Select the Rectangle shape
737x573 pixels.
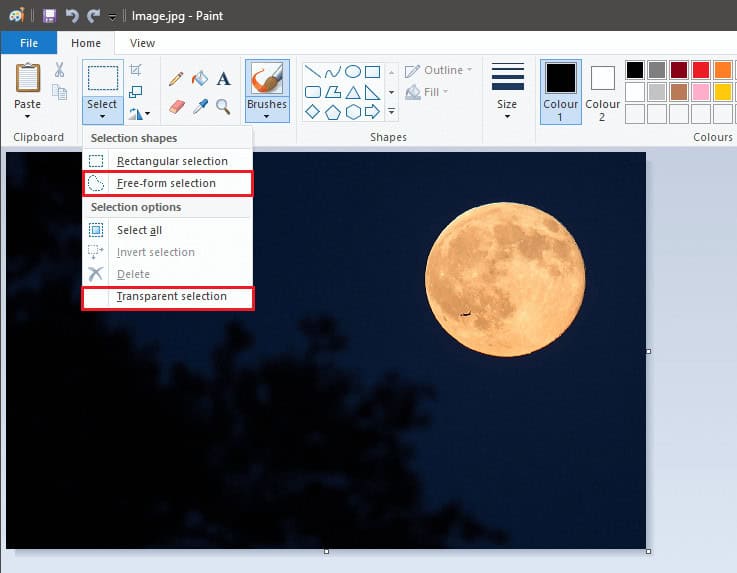click(372, 71)
